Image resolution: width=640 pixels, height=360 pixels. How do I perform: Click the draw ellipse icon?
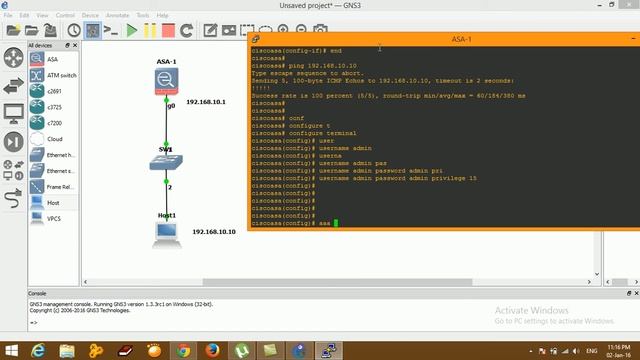[265, 29]
